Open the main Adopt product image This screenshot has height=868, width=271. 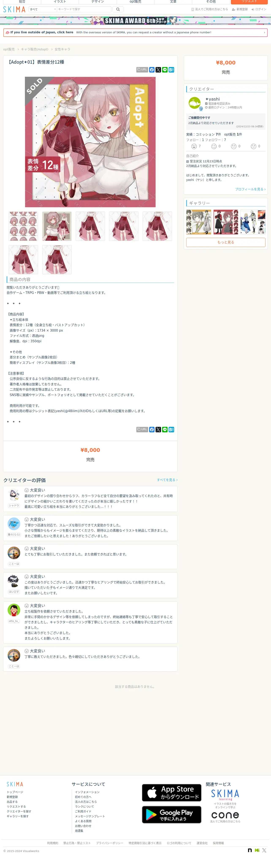pos(90,142)
